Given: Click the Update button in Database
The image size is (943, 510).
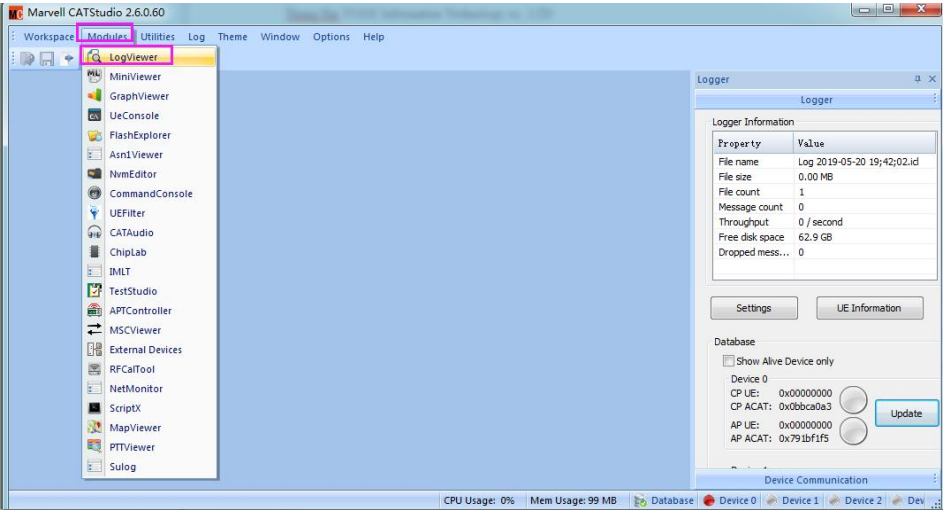Looking at the screenshot, I should (x=905, y=413).
